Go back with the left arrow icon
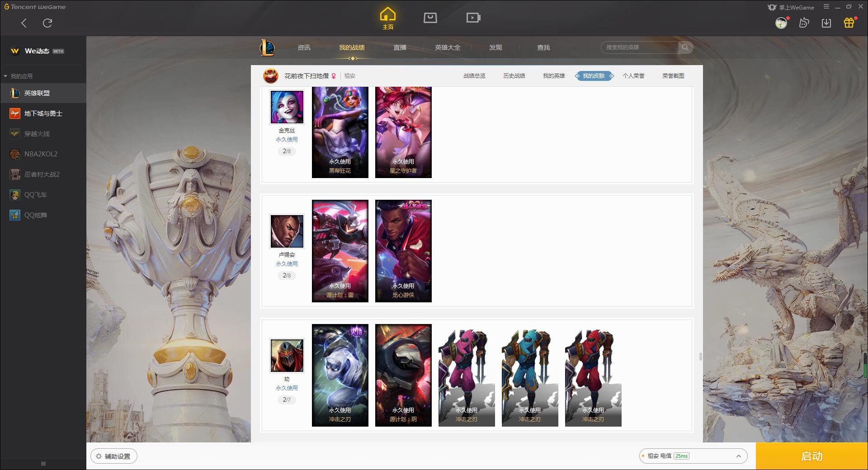 [24, 23]
